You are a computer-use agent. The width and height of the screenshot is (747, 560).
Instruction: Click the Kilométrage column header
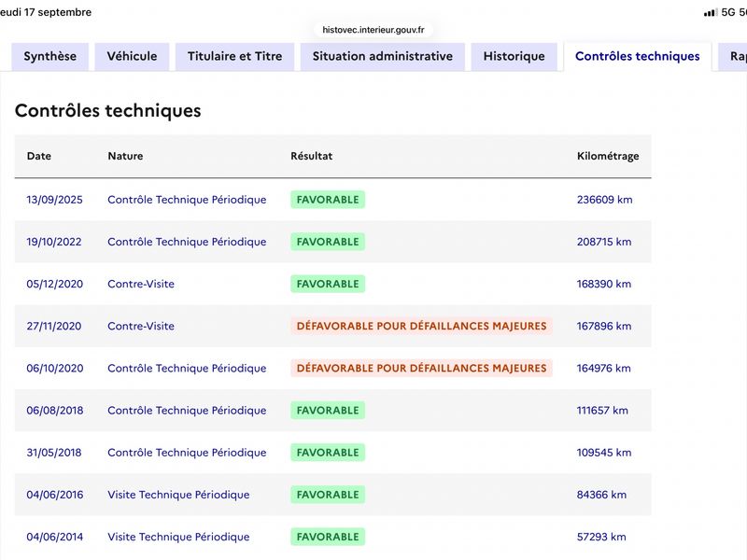[x=608, y=156]
